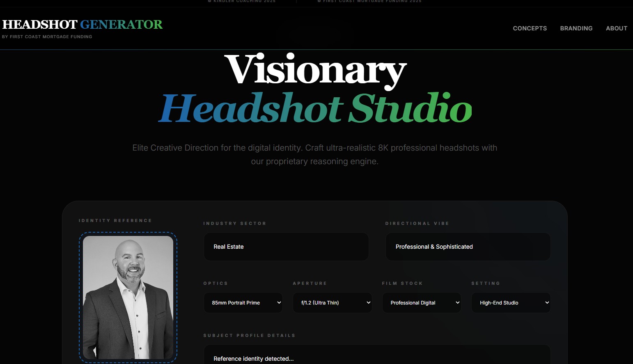Click the 'APERTURE' field label
Screen dimensions: 633x364
pyautogui.click(x=310, y=284)
